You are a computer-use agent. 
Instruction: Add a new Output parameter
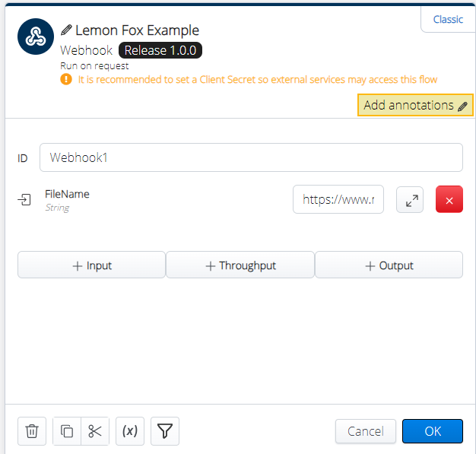389,265
